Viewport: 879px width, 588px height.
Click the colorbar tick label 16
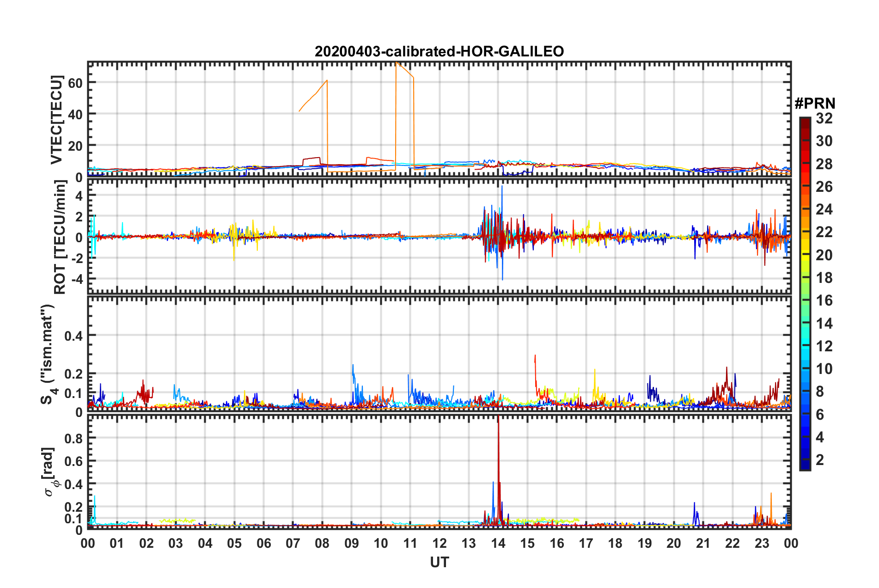[824, 300]
